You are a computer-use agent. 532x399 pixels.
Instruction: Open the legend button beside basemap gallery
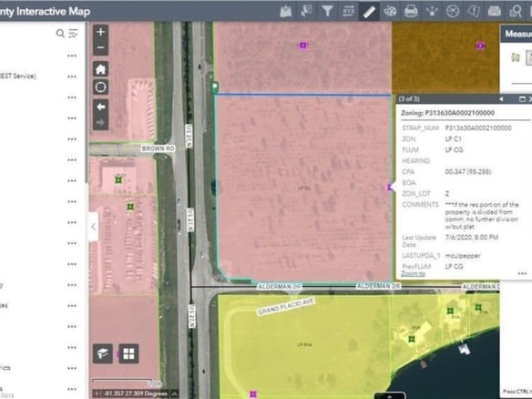103,353
